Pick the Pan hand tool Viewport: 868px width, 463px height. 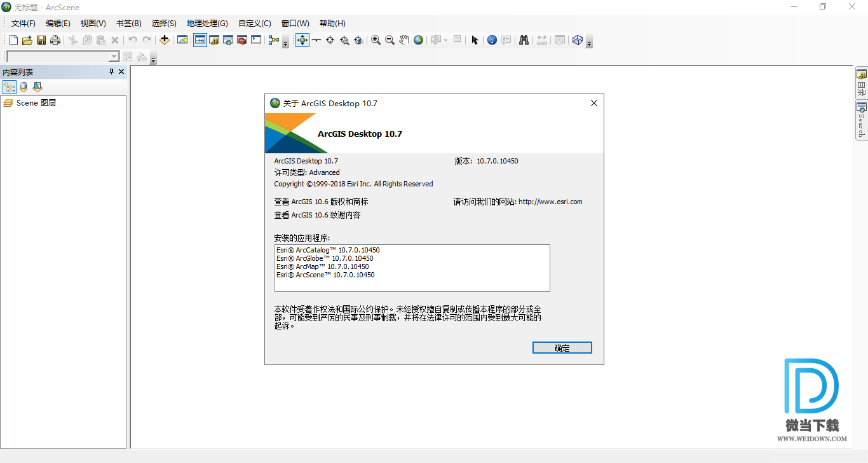tap(404, 40)
